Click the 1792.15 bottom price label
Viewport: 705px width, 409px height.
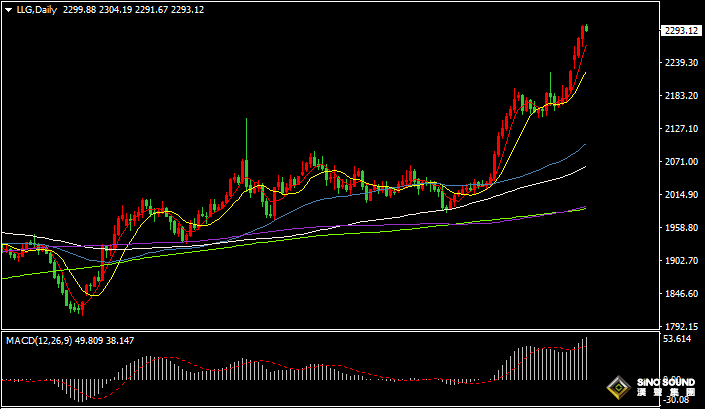tap(680, 327)
